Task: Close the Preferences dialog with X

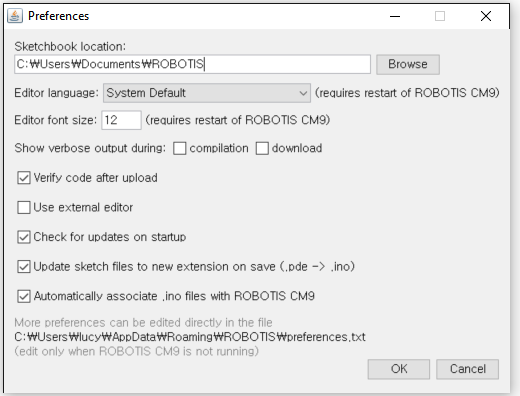Action: pos(486,16)
